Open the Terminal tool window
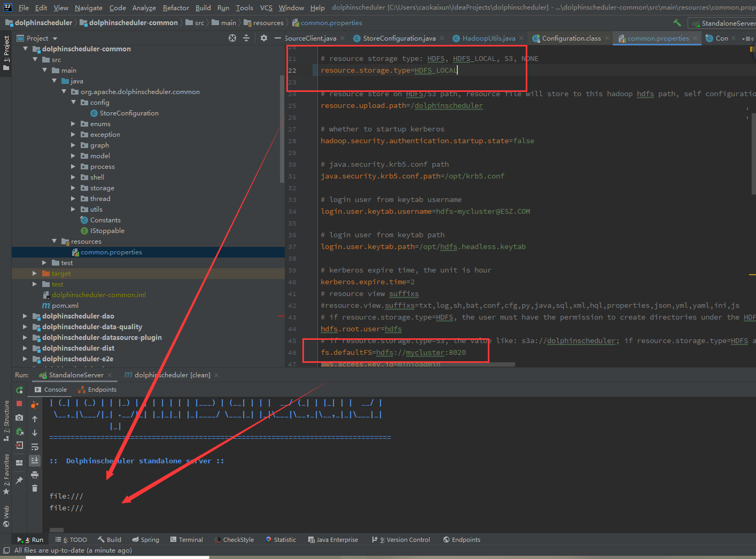Viewport: 756px width, 559px height. point(186,540)
